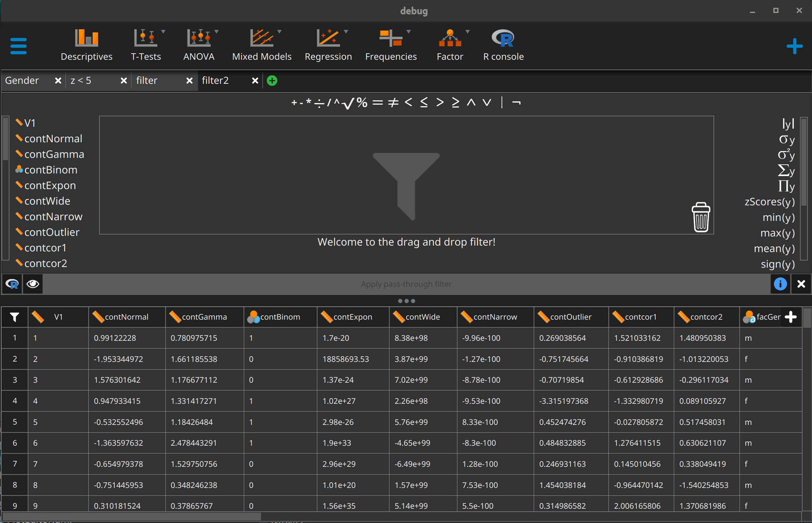Open the Regression analysis module
The height and width of the screenshot is (523, 812).
click(328, 45)
